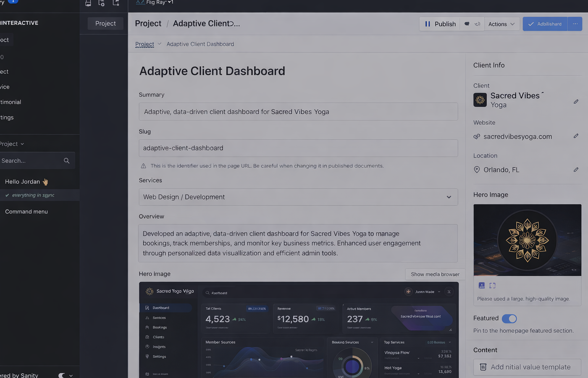Edit the Location via its pencil icon
Screen dimensions: 588x378
coord(576,170)
